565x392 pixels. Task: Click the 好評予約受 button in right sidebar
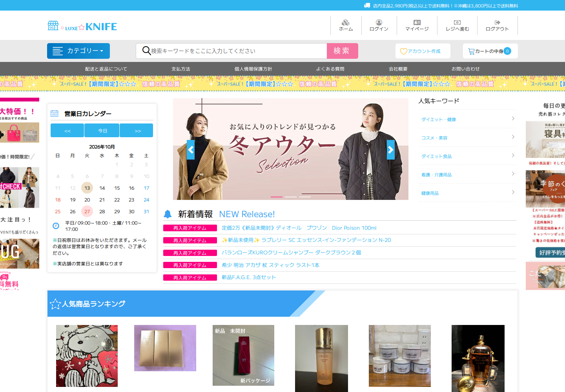point(550,252)
